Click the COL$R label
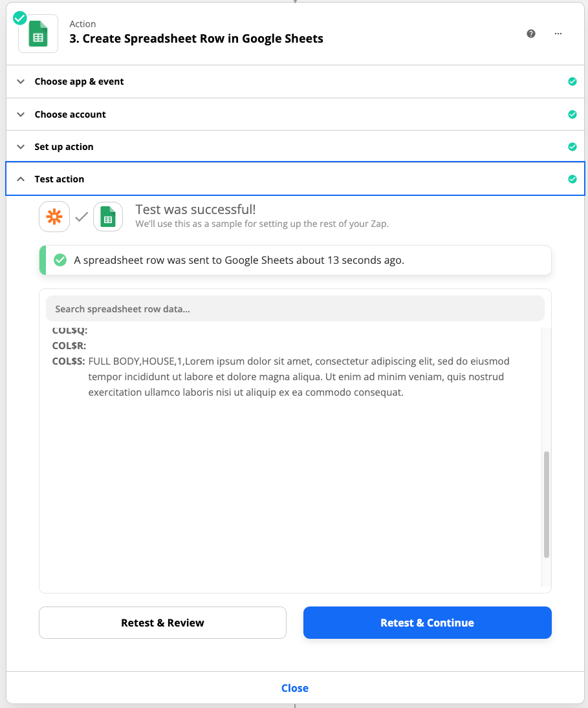 point(69,346)
